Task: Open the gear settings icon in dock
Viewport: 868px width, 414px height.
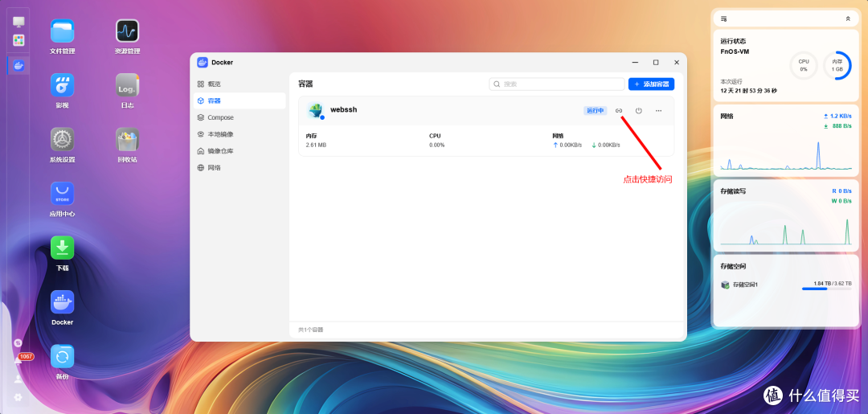Action: pos(18,397)
